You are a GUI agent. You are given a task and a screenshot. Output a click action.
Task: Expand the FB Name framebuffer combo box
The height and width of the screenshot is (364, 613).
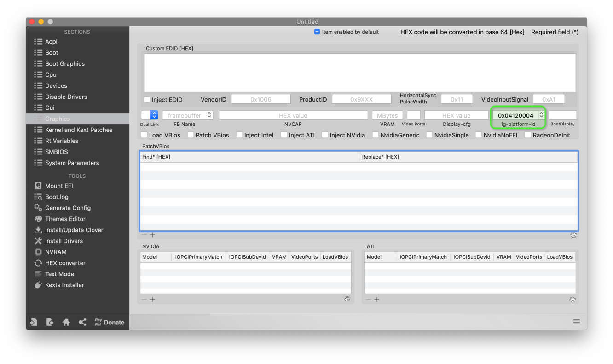point(209,115)
